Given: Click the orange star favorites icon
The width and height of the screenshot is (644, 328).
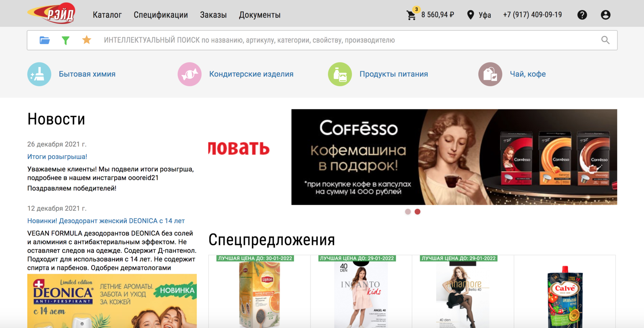Looking at the screenshot, I should (x=87, y=40).
